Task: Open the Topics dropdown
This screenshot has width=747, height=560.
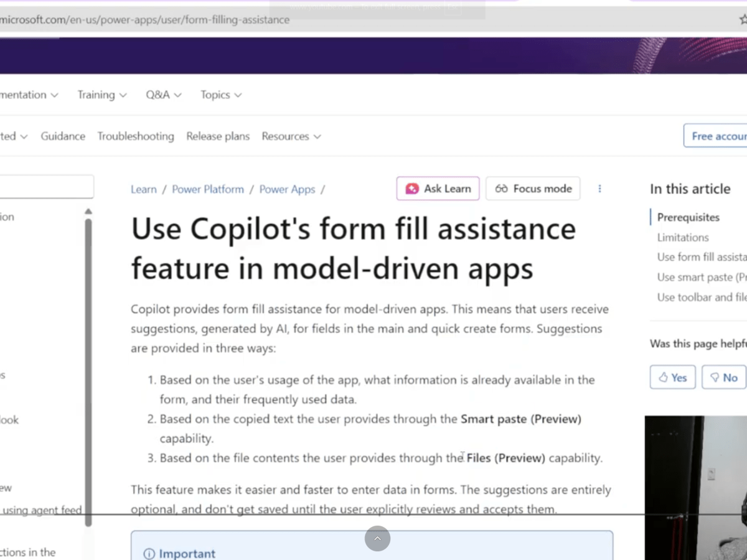Action: (x=220, y=95)
